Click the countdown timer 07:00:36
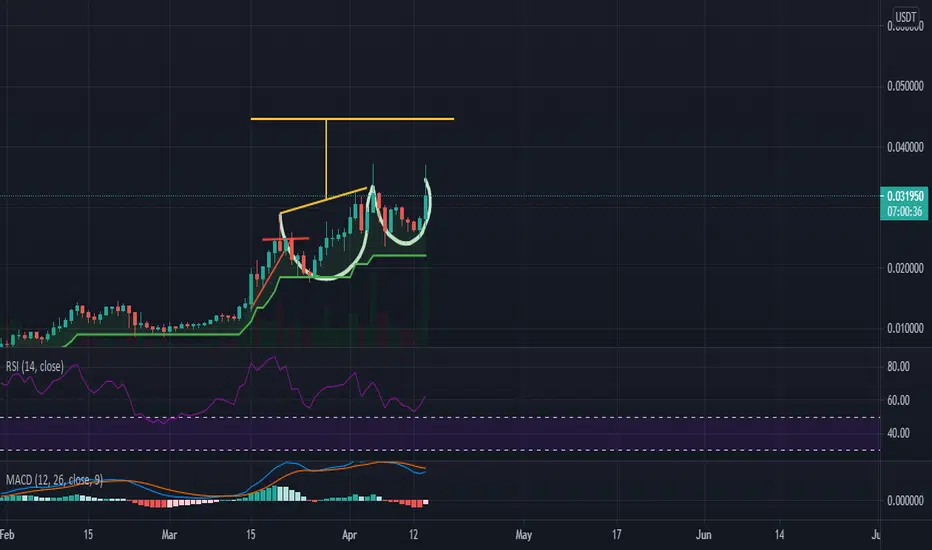The image size is (932, 550). (905, 211)
